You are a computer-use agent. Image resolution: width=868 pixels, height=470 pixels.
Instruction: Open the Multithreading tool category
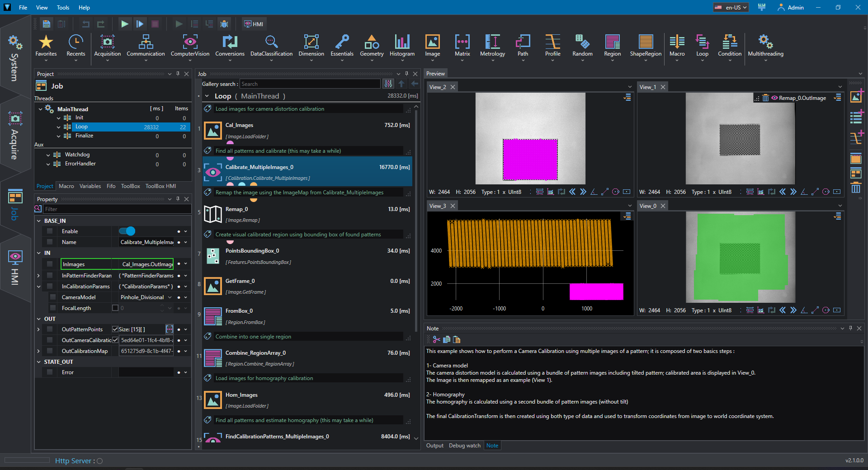(x=765, y=47)
